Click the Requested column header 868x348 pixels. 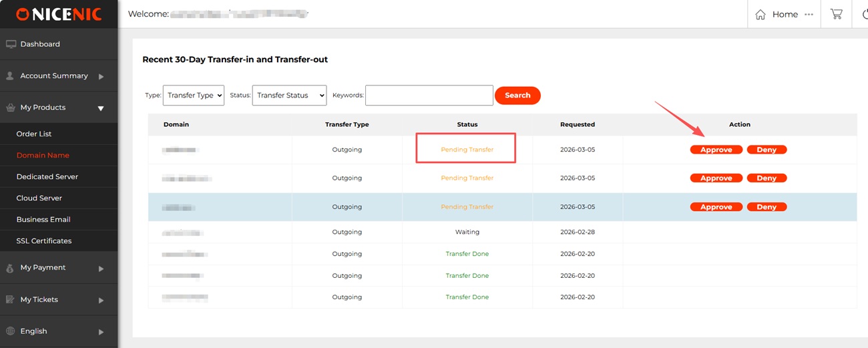click(578, 124)
